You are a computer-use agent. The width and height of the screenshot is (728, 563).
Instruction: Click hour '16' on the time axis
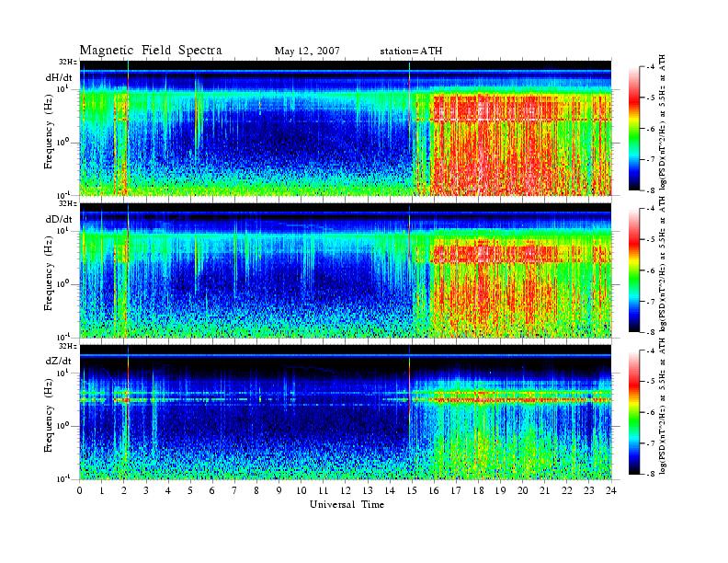pos(434,491)
